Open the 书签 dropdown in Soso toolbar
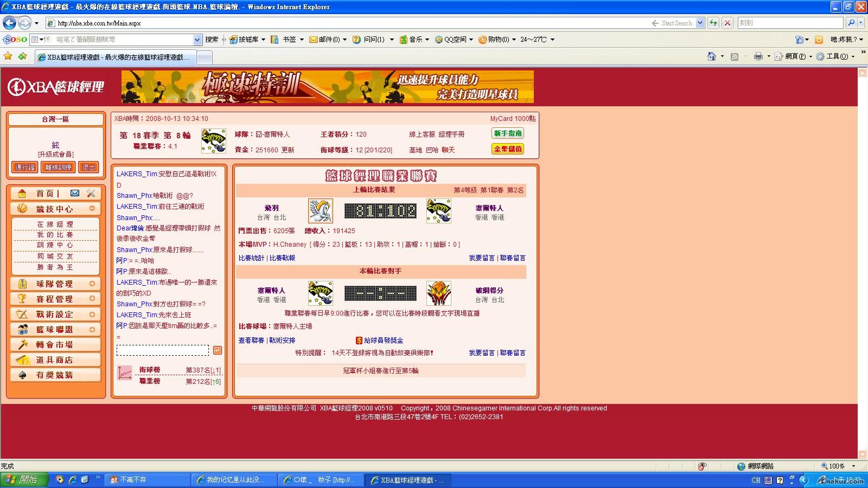The image size is (868, 488). pyautogui.click(x=301, y=40)
